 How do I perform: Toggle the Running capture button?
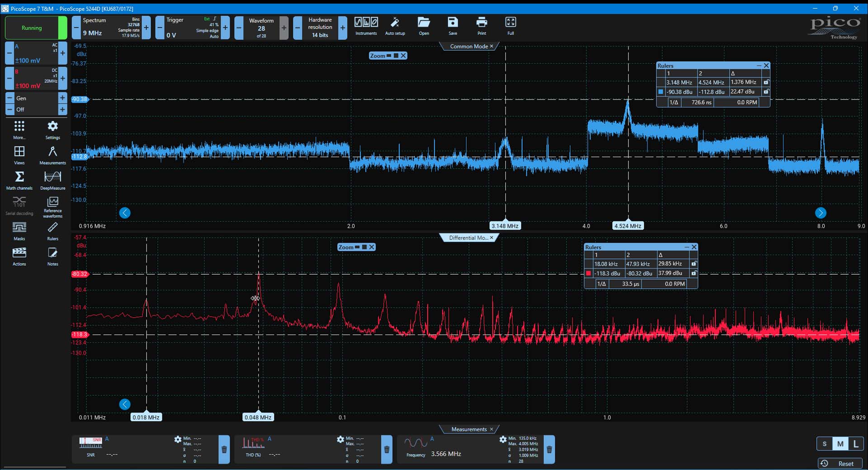pos(36,28)
